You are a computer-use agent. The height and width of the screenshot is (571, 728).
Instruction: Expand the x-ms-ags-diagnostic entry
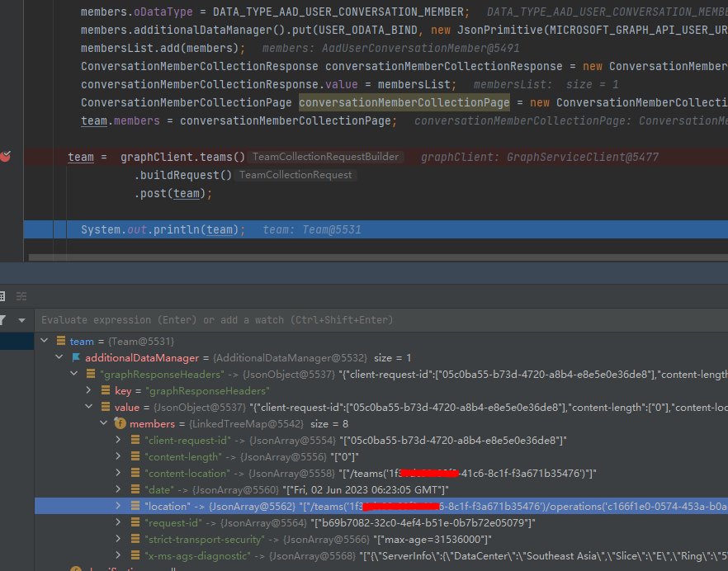118,555
